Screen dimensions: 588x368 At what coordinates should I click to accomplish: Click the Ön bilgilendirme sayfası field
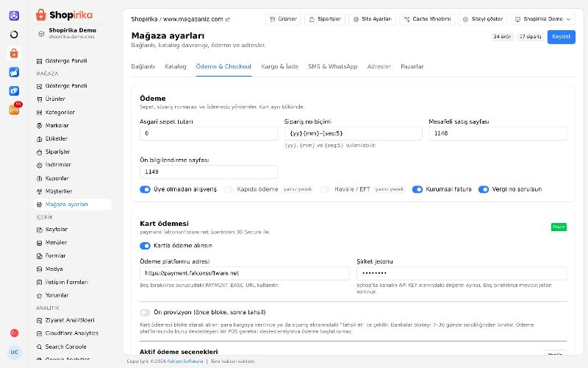(209, 172)
